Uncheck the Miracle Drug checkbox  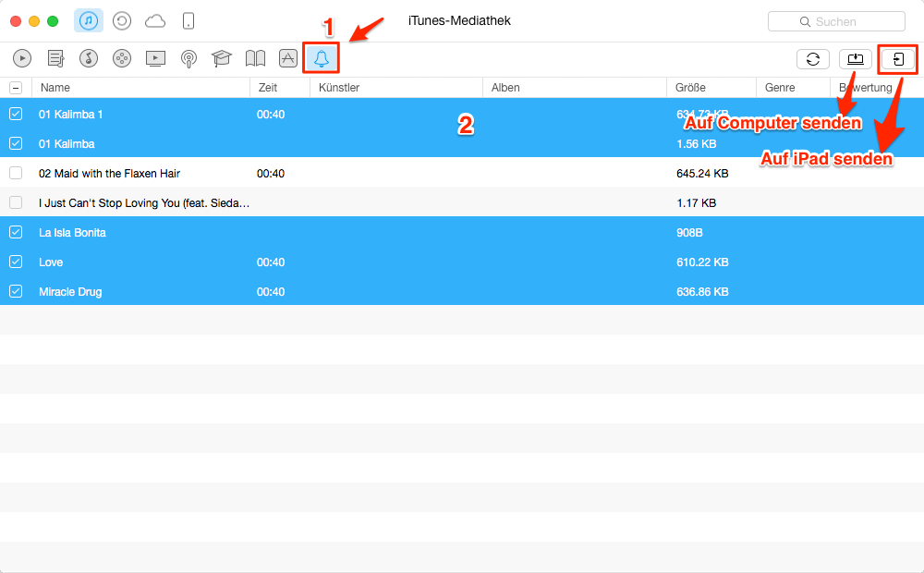[16, 291]
